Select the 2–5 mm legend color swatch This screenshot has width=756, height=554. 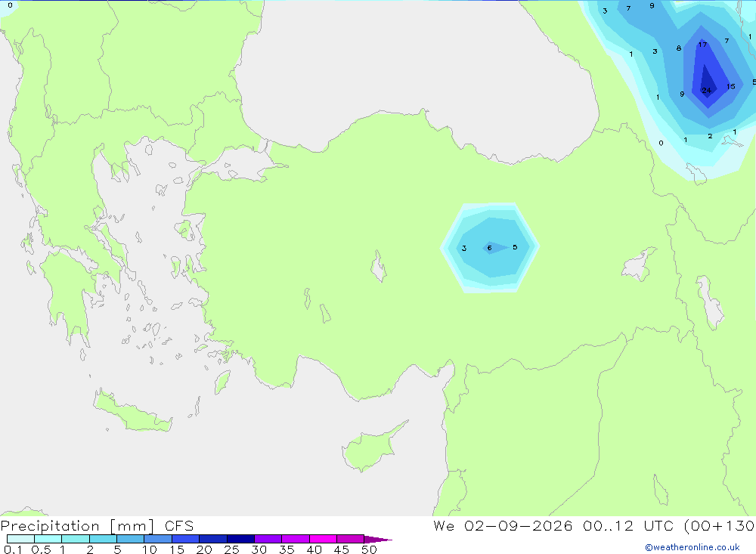click(103, 539)
